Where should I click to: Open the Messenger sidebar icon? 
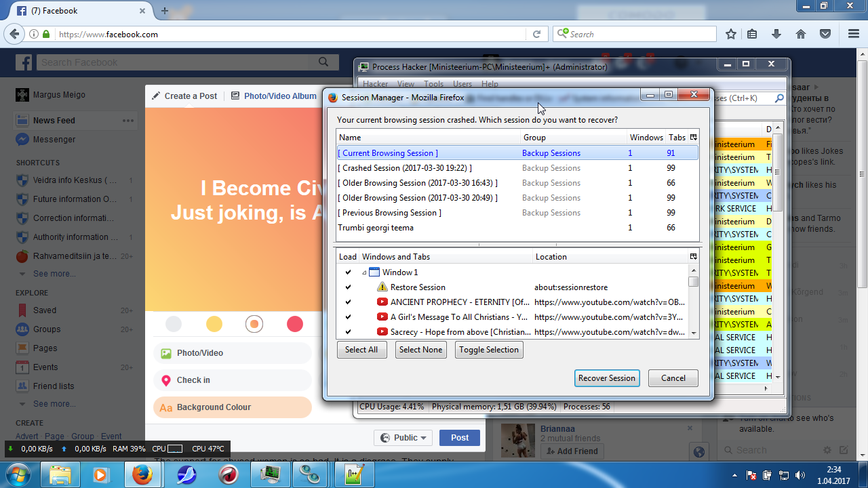(22, 140)
